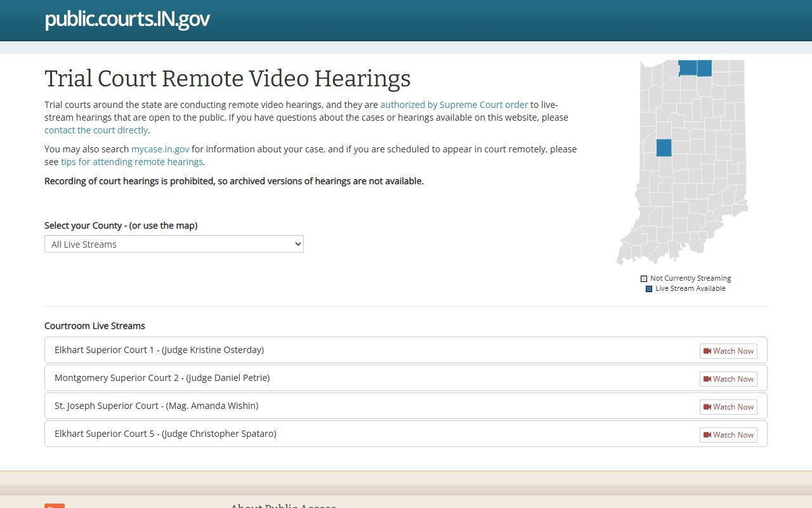This screenshot has height=508, width=812.
Task: Open the All Live Streams county dropdown
Action: tap(174, 244)
